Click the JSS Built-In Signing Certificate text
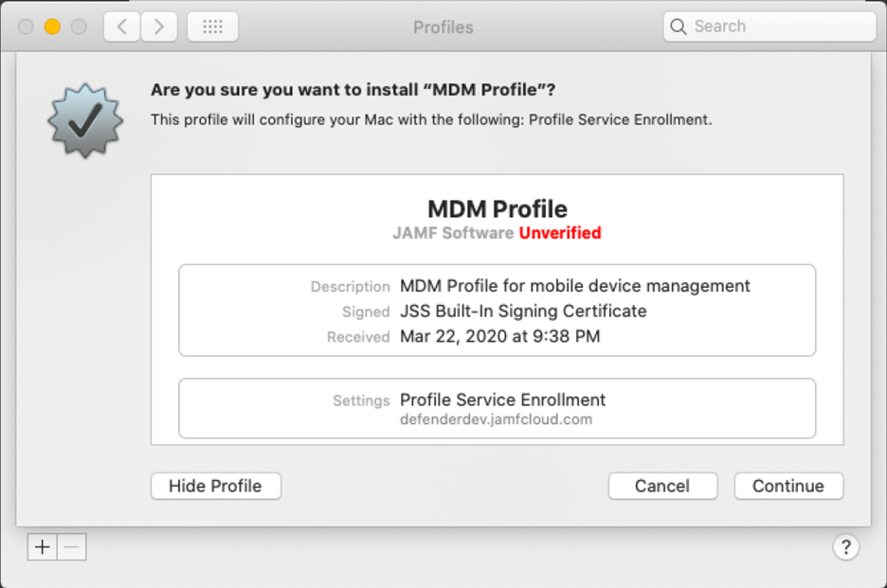This screenshot has height=588, width=887. coord(523,311)
